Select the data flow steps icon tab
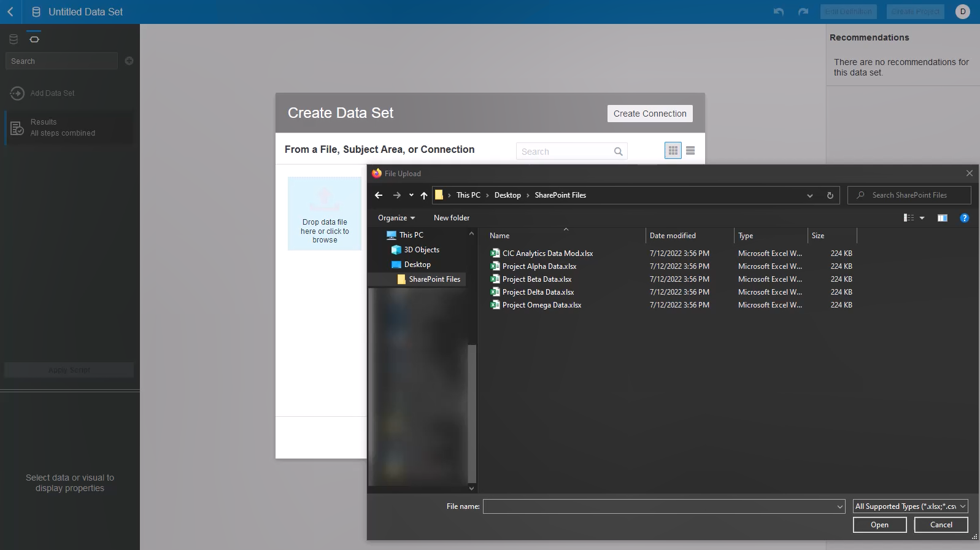This screenshot has height=550, width=980. 34,39
